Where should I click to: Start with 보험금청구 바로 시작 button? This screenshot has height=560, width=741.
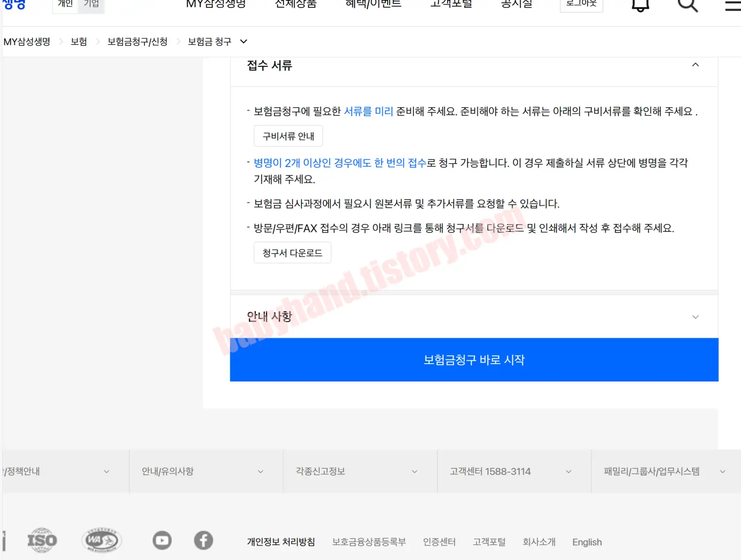474,360
